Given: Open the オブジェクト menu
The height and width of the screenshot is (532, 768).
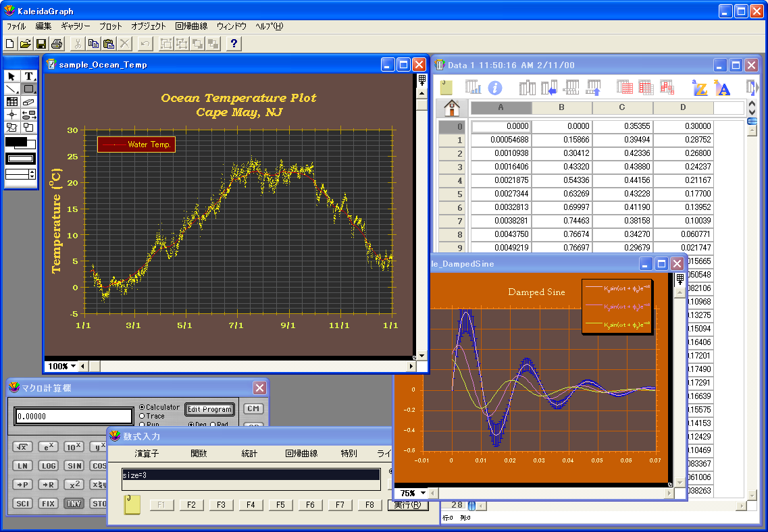Looking at the screenshot, I should tap(149, 26).
